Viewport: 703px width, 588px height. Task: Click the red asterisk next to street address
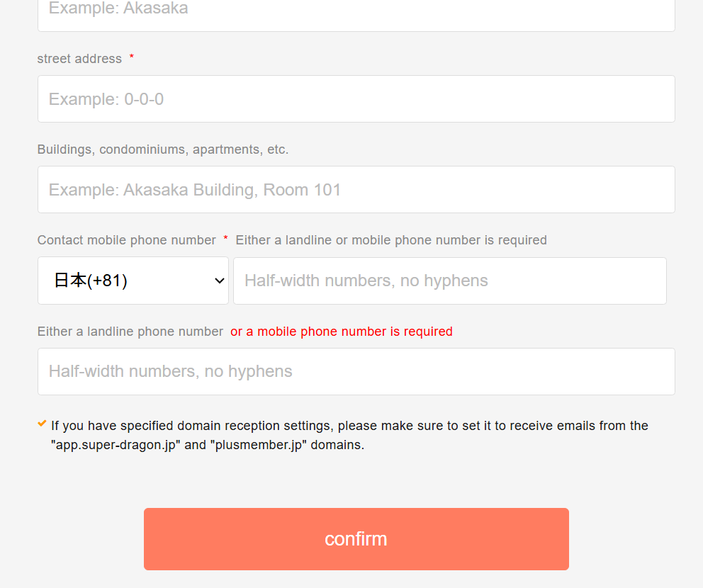click(131, 58)
